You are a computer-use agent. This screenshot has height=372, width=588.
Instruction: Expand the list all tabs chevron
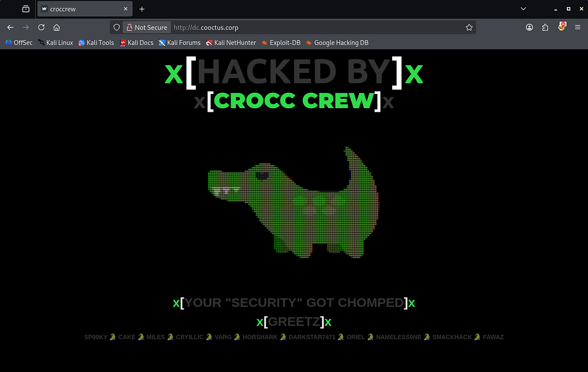click(523, 9)
